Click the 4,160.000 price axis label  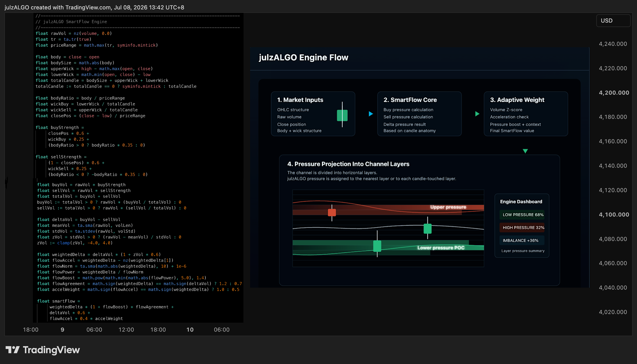coord(613,142)
